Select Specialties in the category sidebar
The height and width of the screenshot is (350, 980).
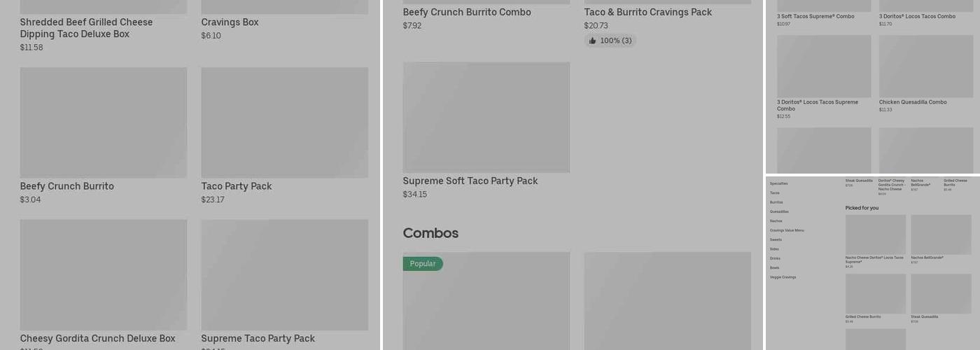click(x=778, y=183)
